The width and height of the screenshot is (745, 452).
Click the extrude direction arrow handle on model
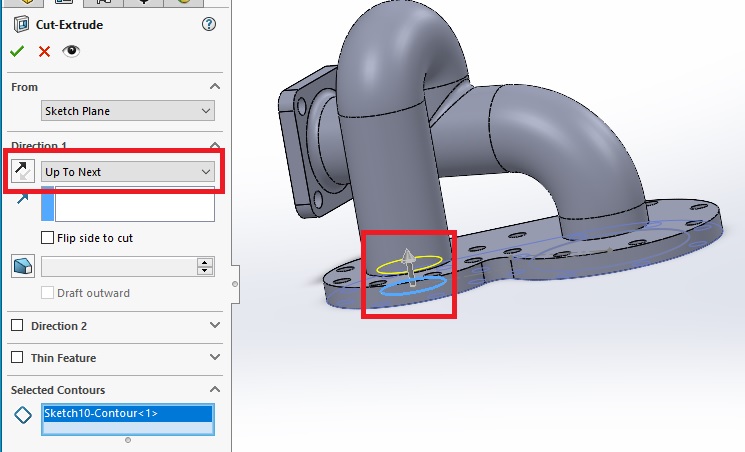pos(409,265)
